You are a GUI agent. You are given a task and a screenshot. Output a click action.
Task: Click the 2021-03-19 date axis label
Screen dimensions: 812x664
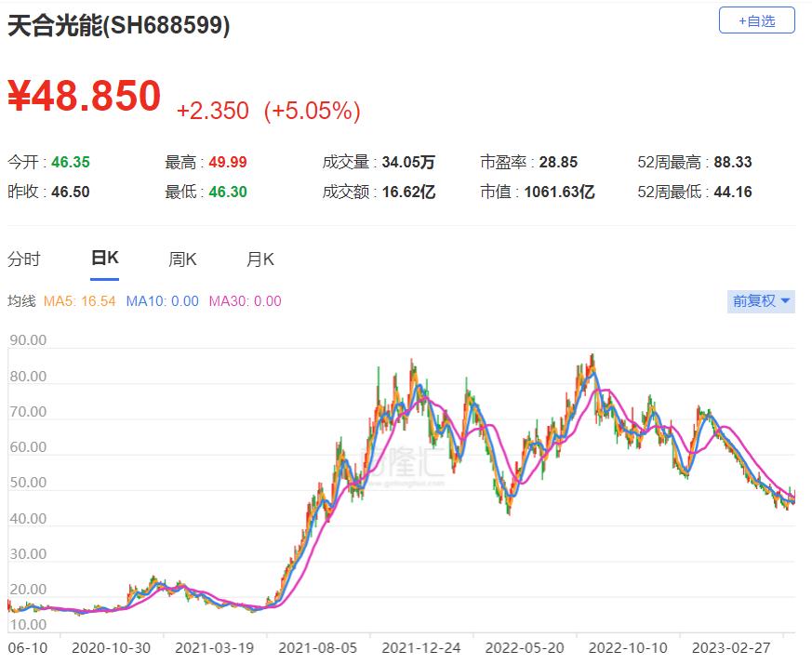214,648
